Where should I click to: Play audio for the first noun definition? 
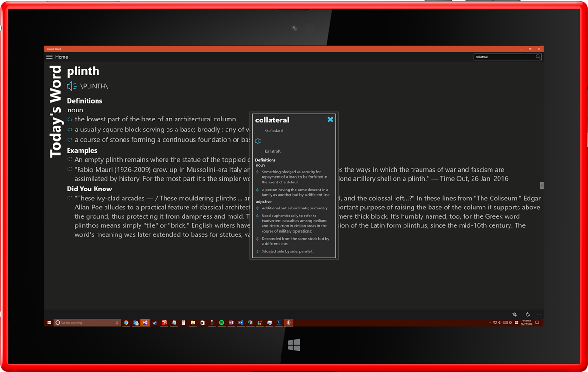70,119
